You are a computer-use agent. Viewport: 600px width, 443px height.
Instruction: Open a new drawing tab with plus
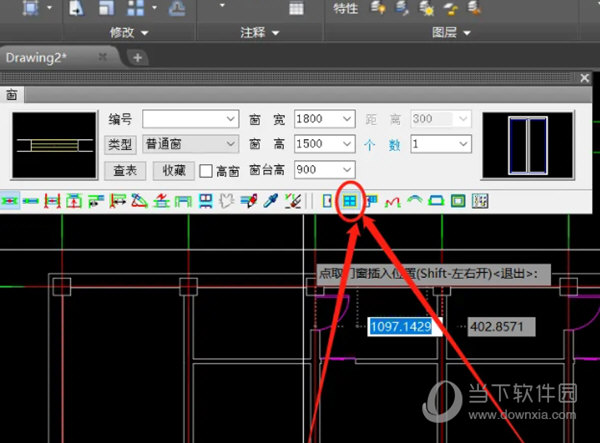pyautogui.click(x=137, y=58)
